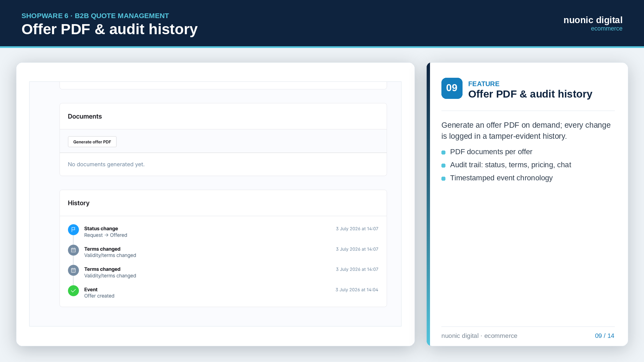Screen dimensions: 644x362
Task: Select the 'Event' history entry title
Action: (x=91, y=290)
